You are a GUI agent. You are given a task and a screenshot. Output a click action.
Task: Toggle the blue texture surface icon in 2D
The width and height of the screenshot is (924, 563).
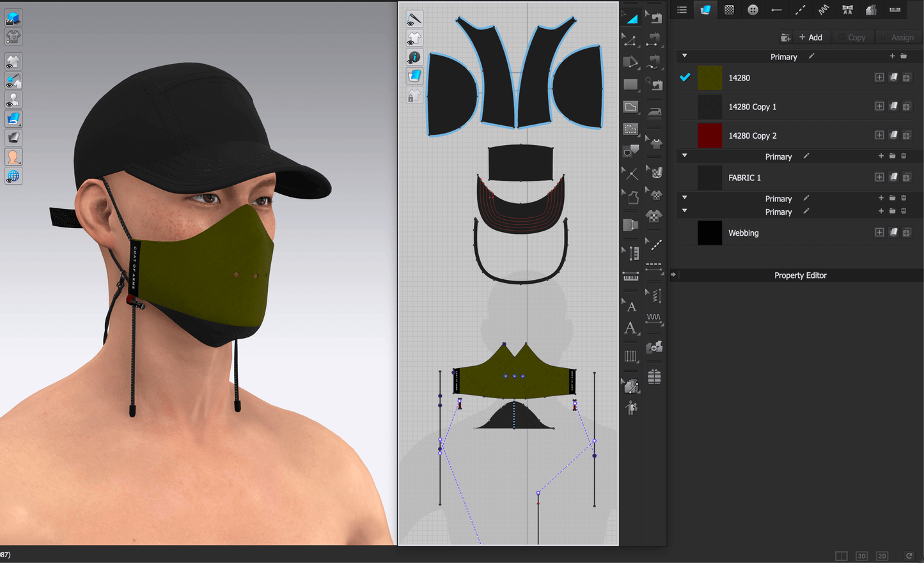tap(414, 77)
